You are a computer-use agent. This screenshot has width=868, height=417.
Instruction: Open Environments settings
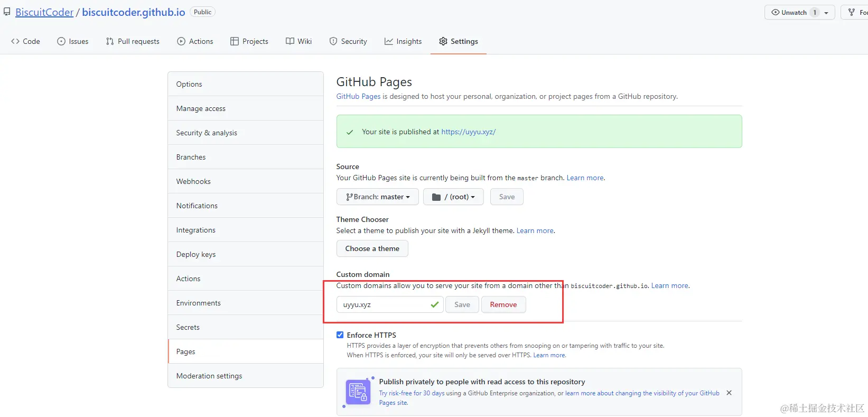click(x=246, y=303)
